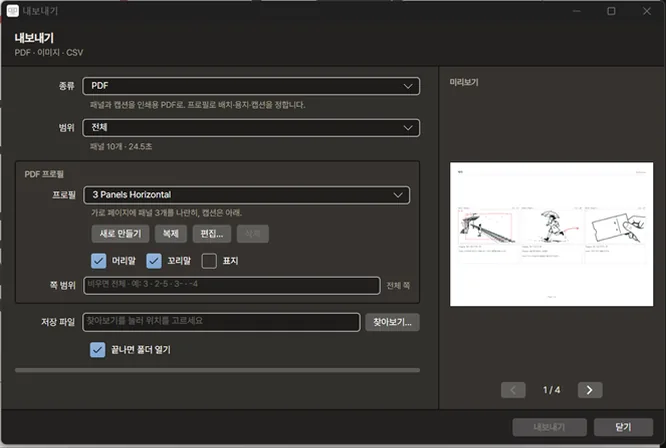Viewport: 666px width, 448px height.
Task: Click the 찾아보기... browse button
Action: pyautogui.click(x=392, y=322)
